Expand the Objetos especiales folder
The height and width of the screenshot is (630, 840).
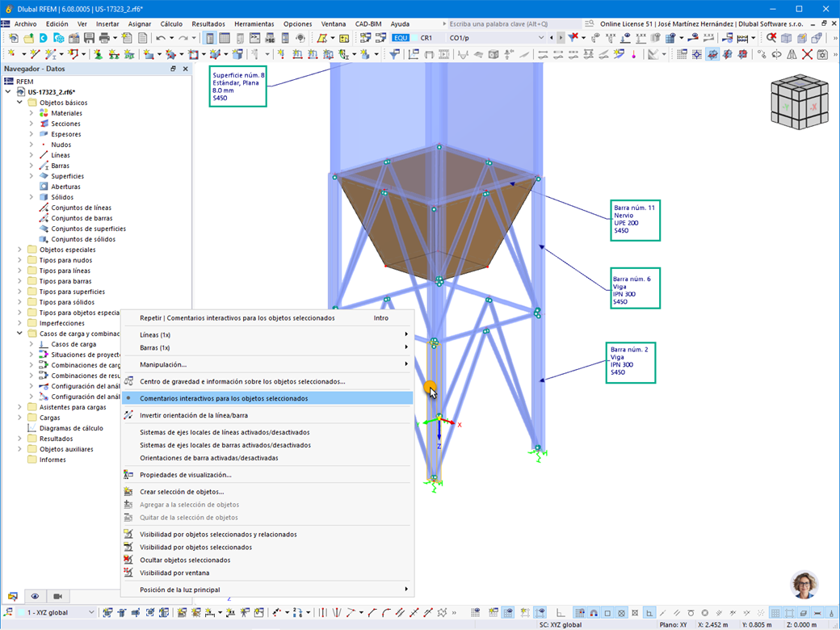pyautogui.click(x=19, y=250)
